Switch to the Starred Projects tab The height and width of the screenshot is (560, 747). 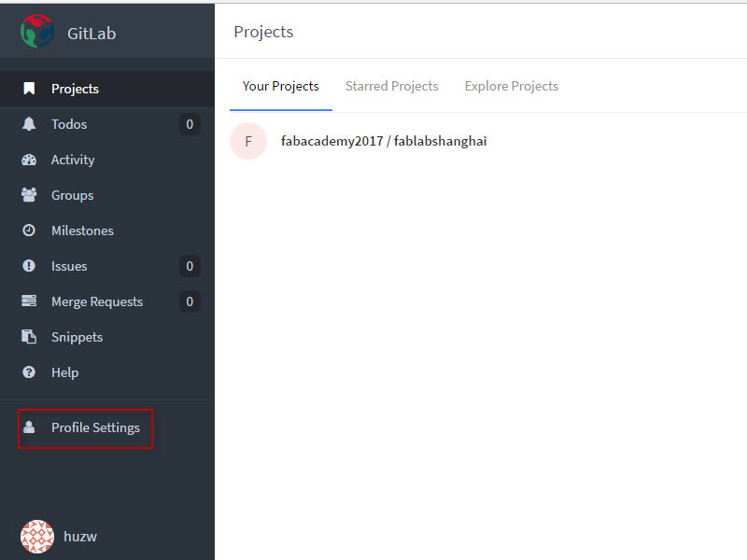pos(391,86)
